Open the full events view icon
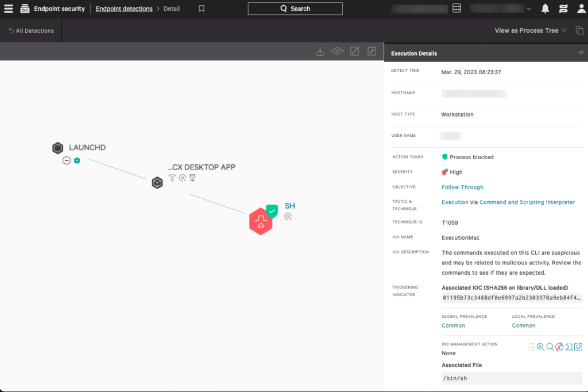The width and height of the screenshot is (588, 392). [337, 51]
